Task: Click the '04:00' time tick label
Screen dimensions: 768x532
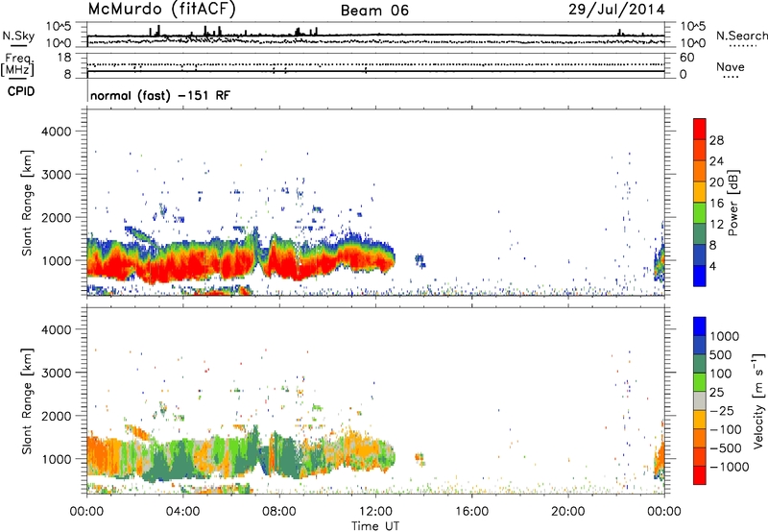Action: point(182,512)
